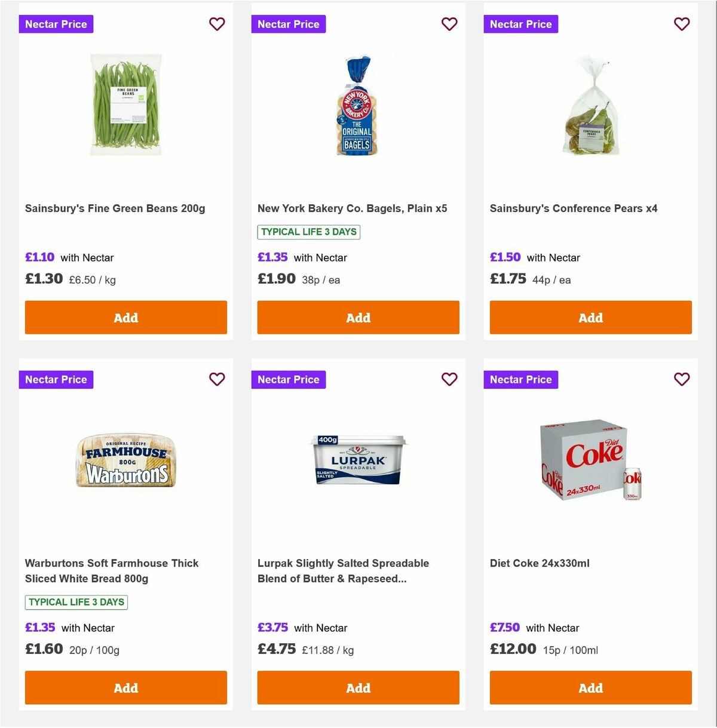This screenshot has height=728, width=717.
Task: Favourite the Lurpak Slightly Salted Spreadable
Action: pyautogui.click(x=449, y=379)
